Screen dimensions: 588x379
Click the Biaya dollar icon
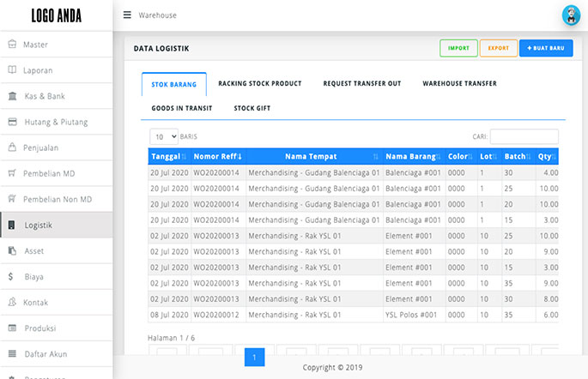pos(10,276)
